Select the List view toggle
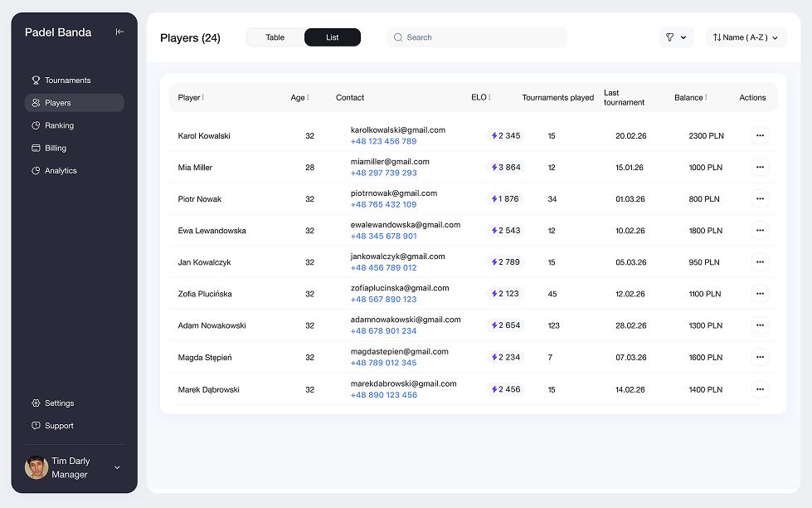 (x=332, y=37)
